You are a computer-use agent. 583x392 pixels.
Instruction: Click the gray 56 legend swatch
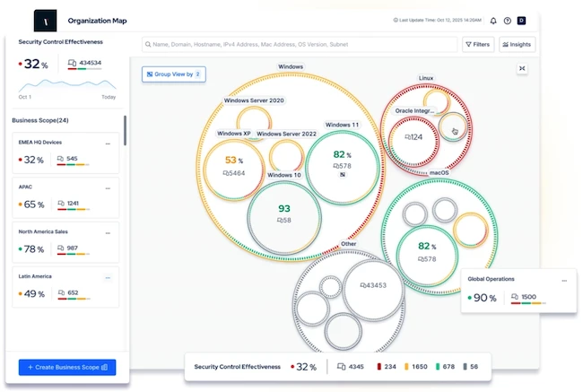(465, 367)
